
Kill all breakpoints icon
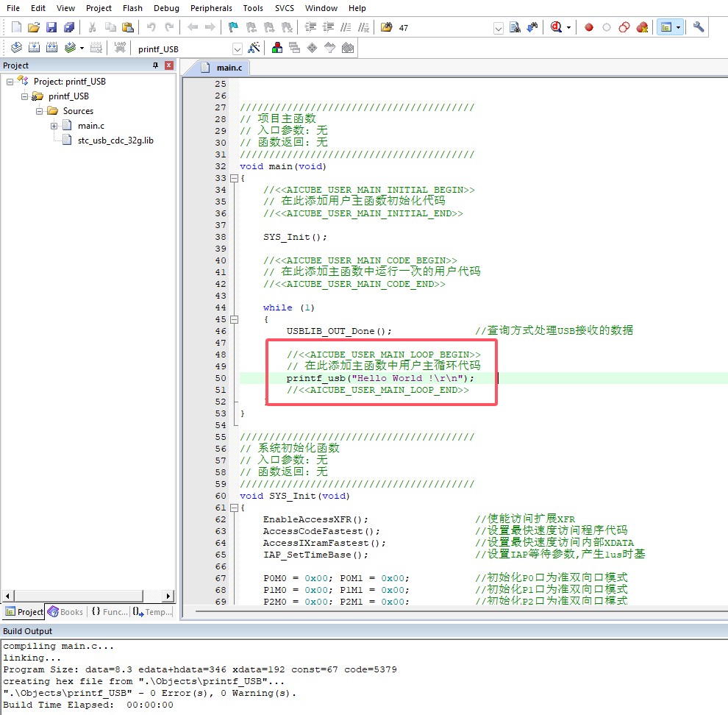pyautogui.click(x=642, y=27)
